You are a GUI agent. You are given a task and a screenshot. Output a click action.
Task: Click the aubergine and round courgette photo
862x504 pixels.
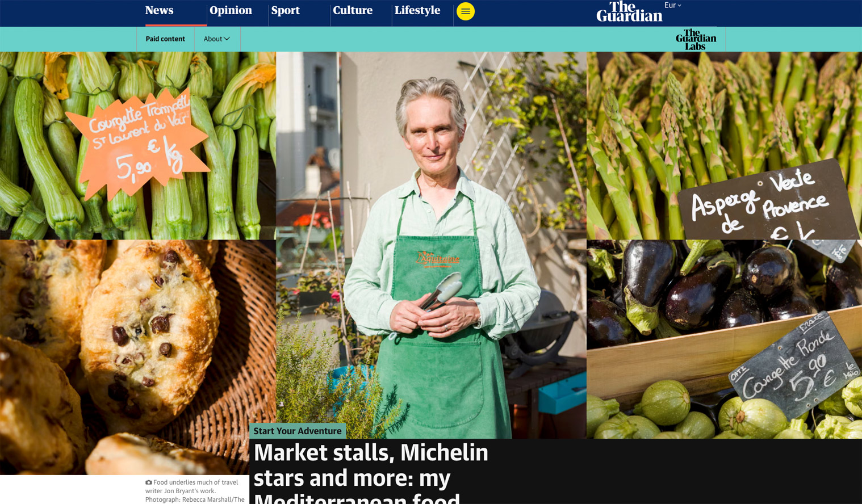(724, 339)
